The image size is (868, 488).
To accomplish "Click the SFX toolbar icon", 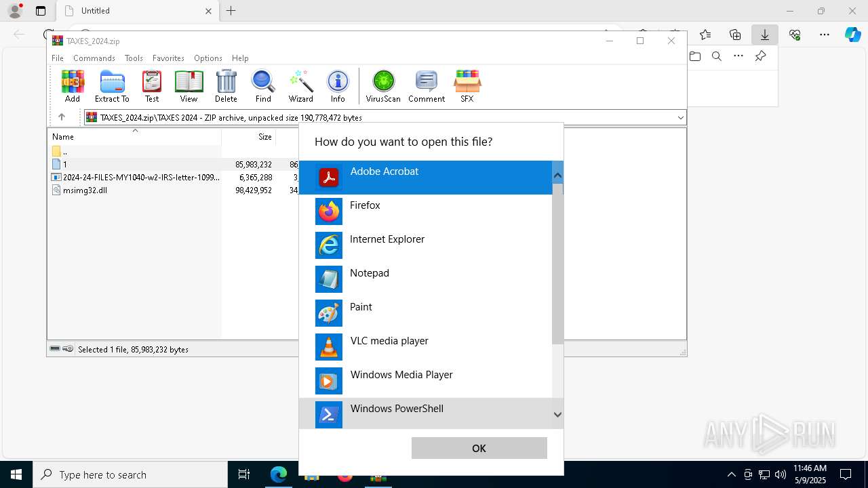I will (467, 86).
